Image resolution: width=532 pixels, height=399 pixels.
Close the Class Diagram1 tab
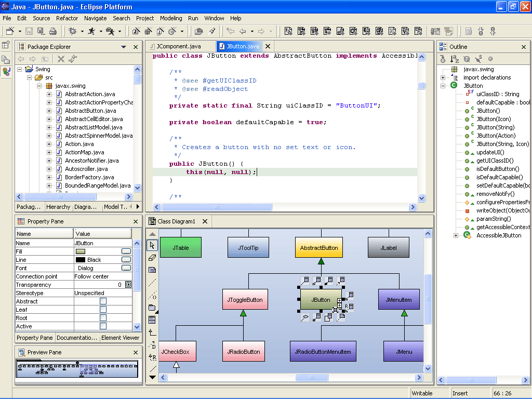click(205, 221)
